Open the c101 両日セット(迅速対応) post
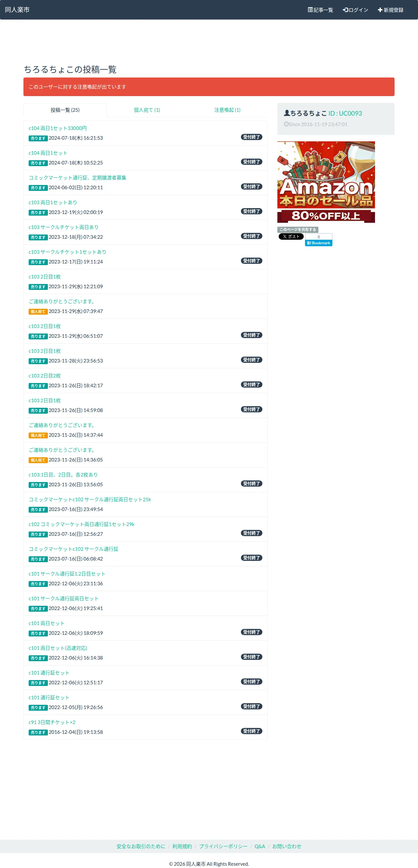418x868 pixels. tap(58, 647)
